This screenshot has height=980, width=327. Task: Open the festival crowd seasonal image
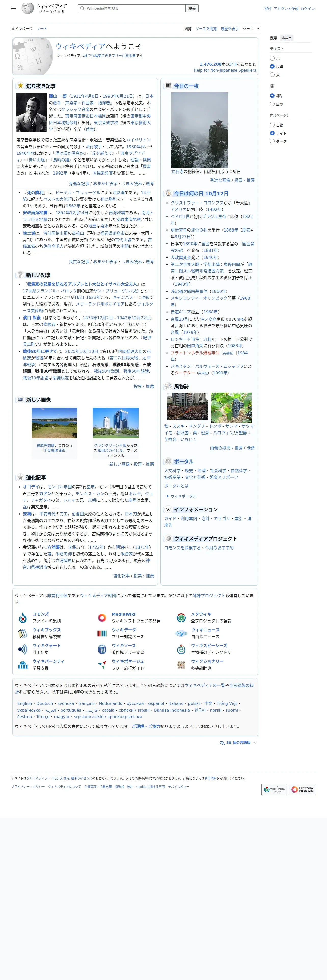[187, 406]
